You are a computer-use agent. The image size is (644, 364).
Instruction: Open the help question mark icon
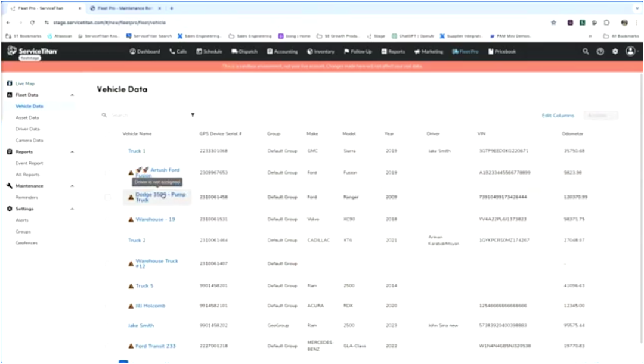[600, 51]
